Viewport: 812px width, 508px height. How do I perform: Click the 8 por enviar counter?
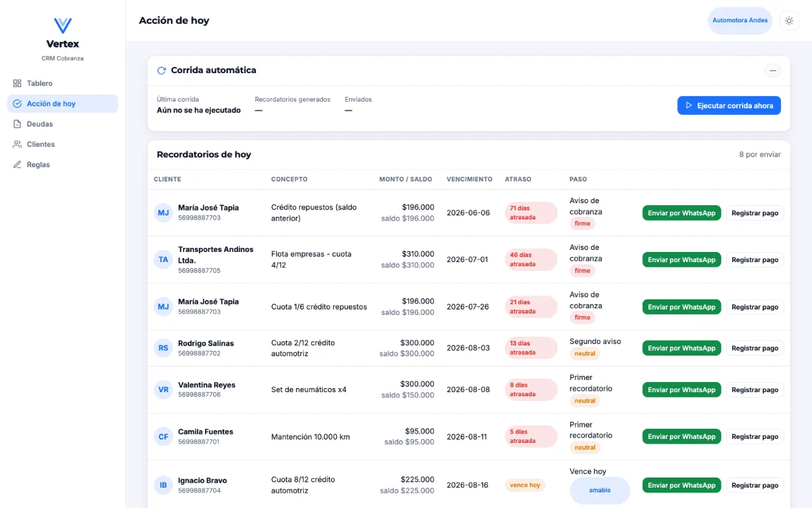(760, 154)
